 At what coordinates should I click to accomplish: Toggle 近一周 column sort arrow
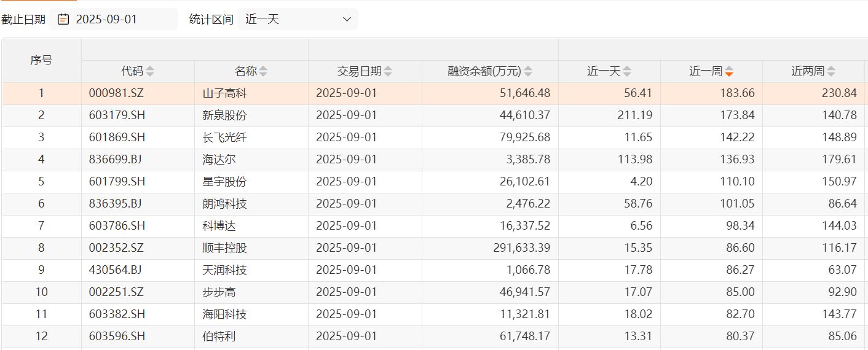[x=729, y=72]
